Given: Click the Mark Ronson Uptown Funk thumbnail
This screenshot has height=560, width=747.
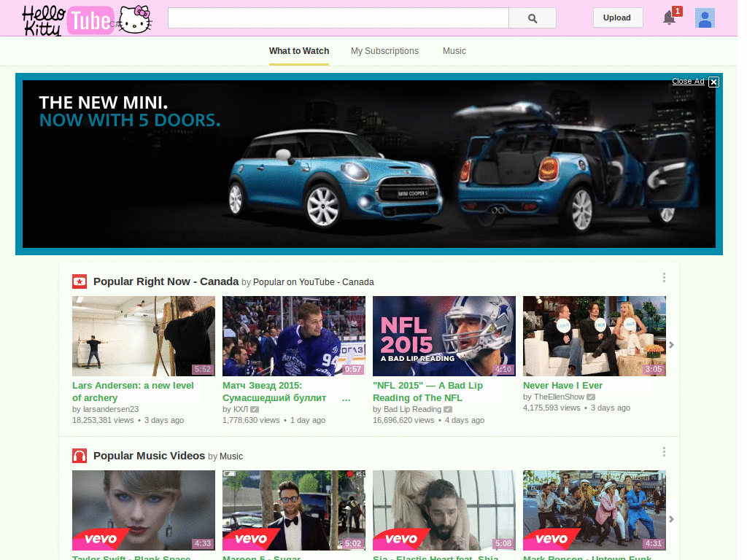Looking at the screenshot, I should (595, 510).
